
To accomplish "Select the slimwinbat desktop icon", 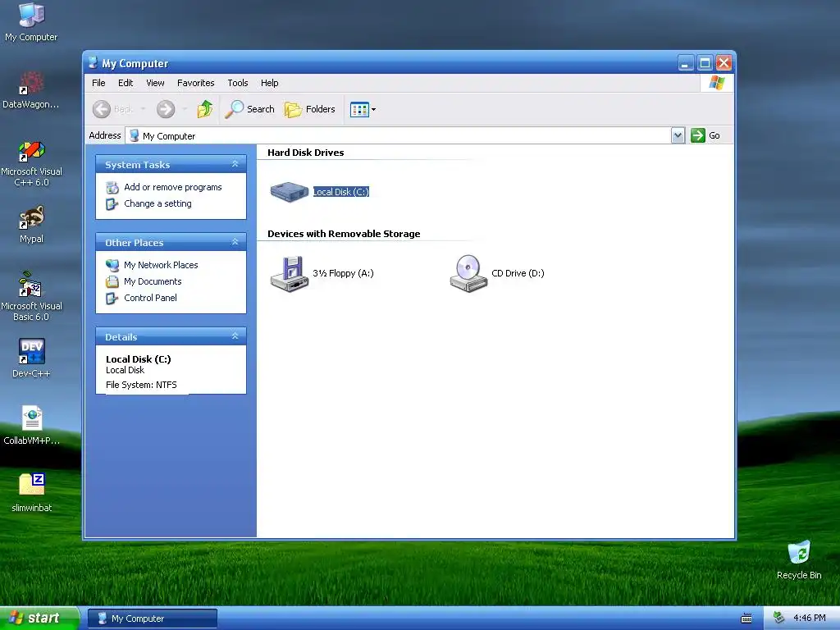I will point(31,492).
